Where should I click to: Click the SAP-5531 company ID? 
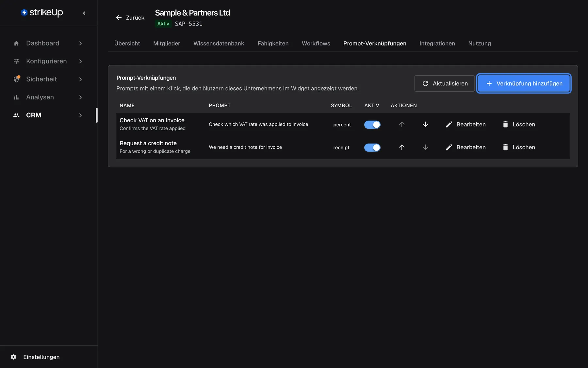pos(188,24)
